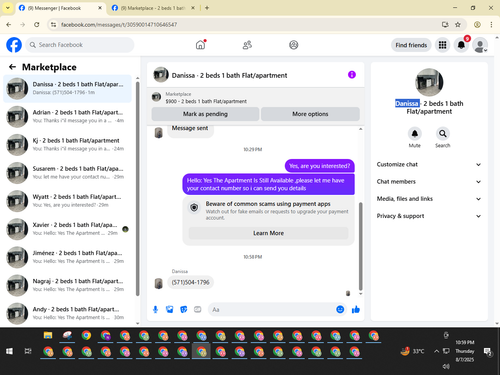Open Windows Start menu

click(x=9, y=351)
